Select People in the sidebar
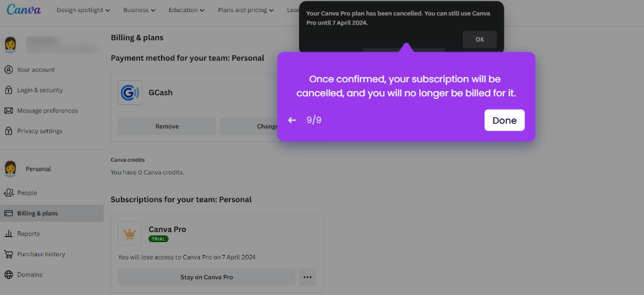The width and height of the screenshot is (644, 295). click(27, 193)
